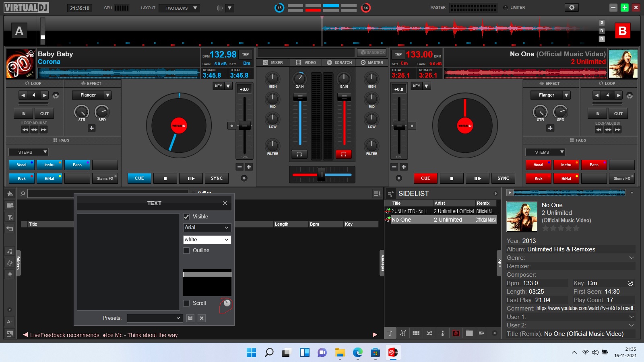Click the prelisten play icon in info panel
The image size is (644, 362).
pyautogui.click(x=510, y=193)
